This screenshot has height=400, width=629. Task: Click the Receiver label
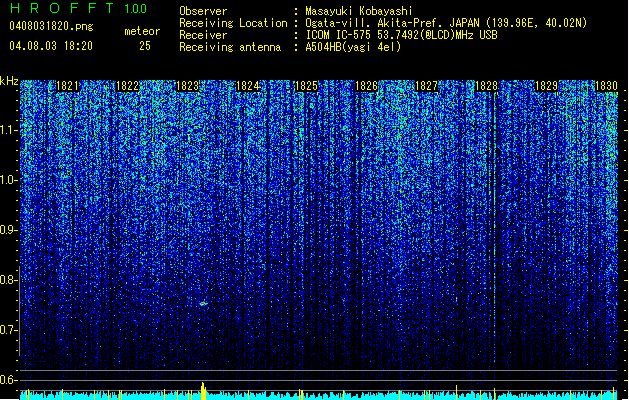click(203, 35)
